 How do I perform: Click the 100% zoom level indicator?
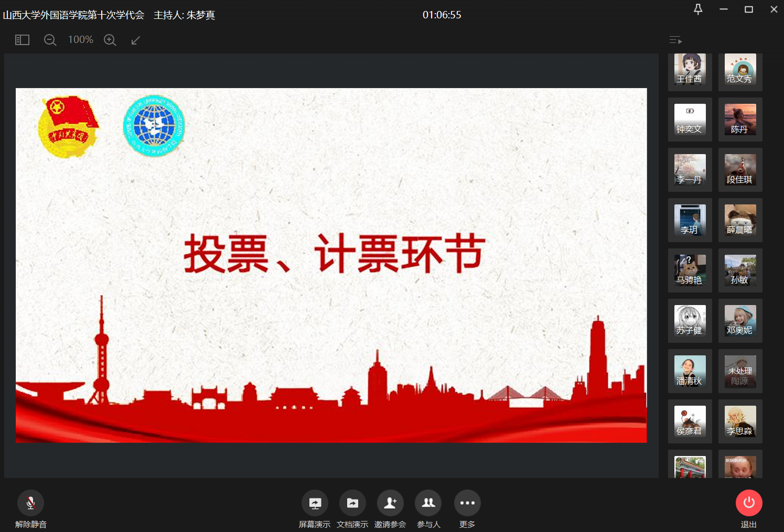coord(80,40)
